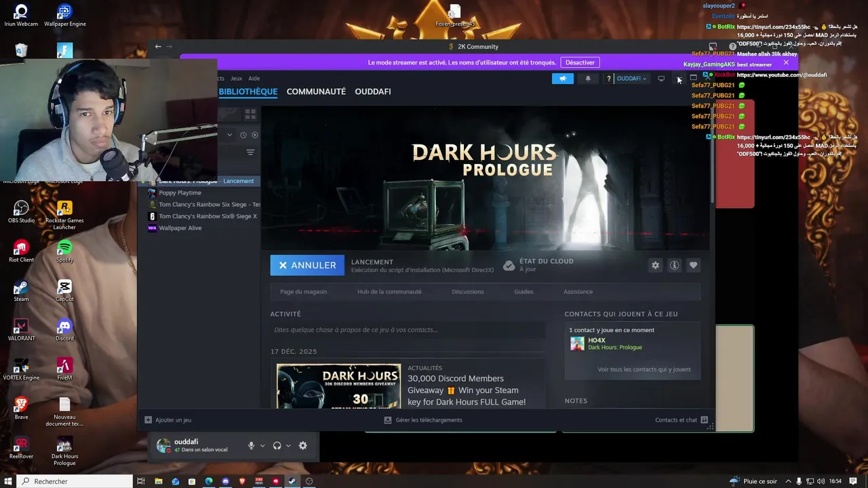Screen dimensions: 868x488
Task: Open Windows Start menu
Action: 8,481
